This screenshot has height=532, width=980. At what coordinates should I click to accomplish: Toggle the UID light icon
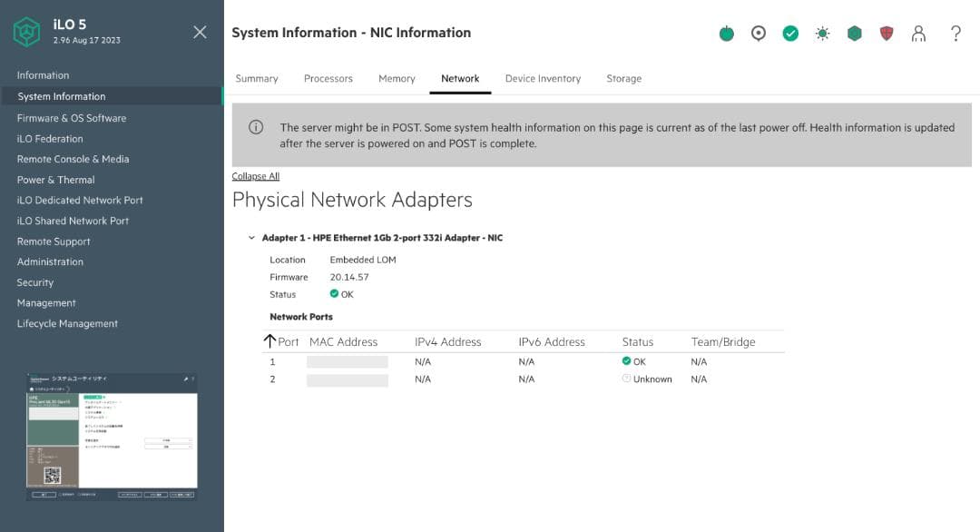822,33
